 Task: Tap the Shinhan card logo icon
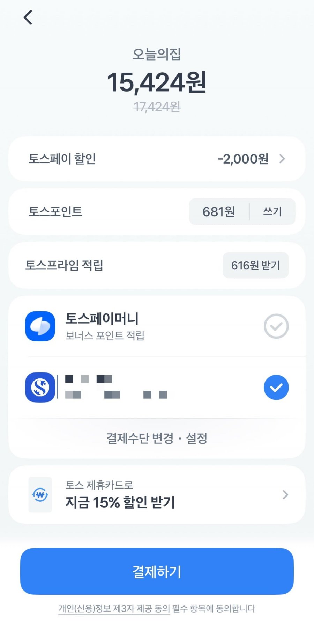(40, 387)
